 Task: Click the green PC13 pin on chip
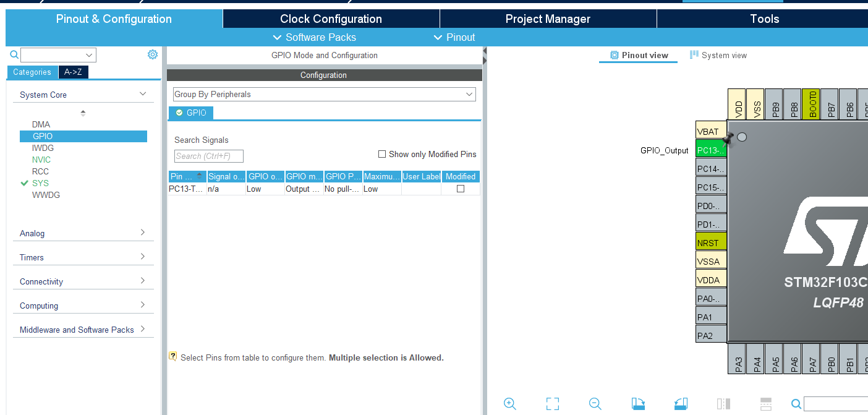[x=710, y=150]
